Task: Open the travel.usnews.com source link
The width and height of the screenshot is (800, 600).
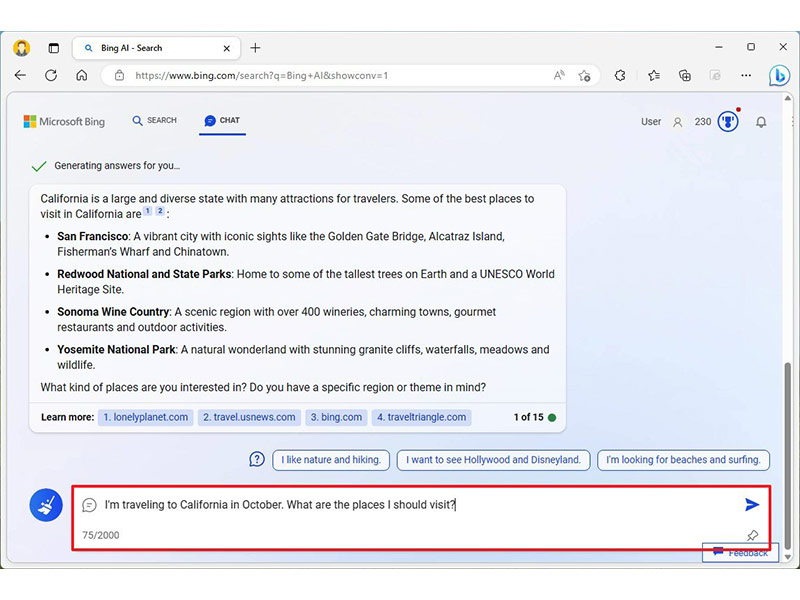Action: click(249, 417)
